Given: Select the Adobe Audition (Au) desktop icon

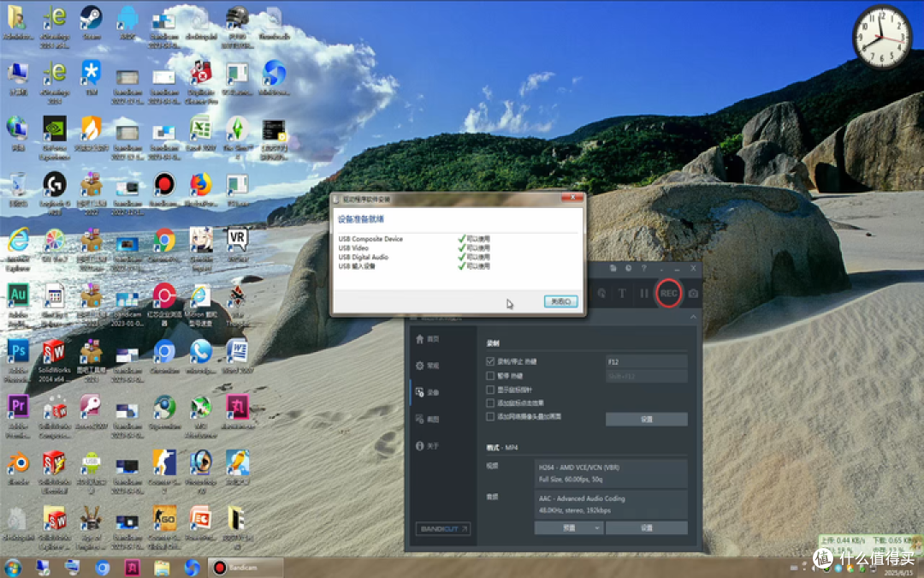Looking at the screenshot, I should [18, 304].
